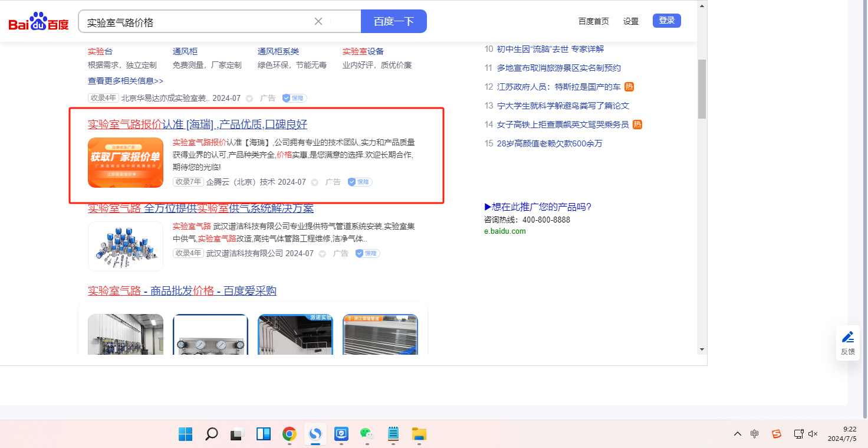Open 设置 in the top navigation
This screenshot has width=868, height=448.
tap(631, 21)
